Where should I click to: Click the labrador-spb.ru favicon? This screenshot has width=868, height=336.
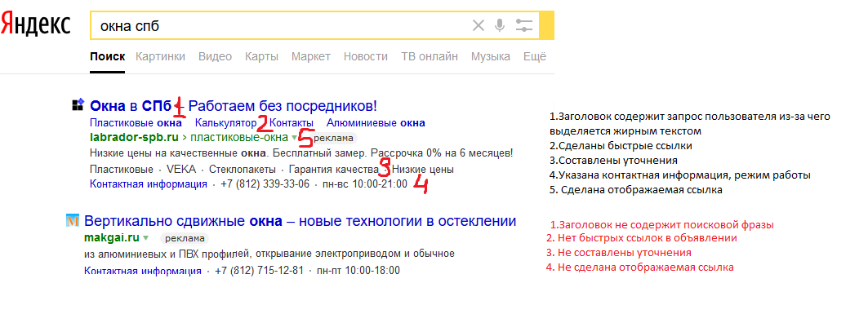pyautogui.click(x=78, y=104)
